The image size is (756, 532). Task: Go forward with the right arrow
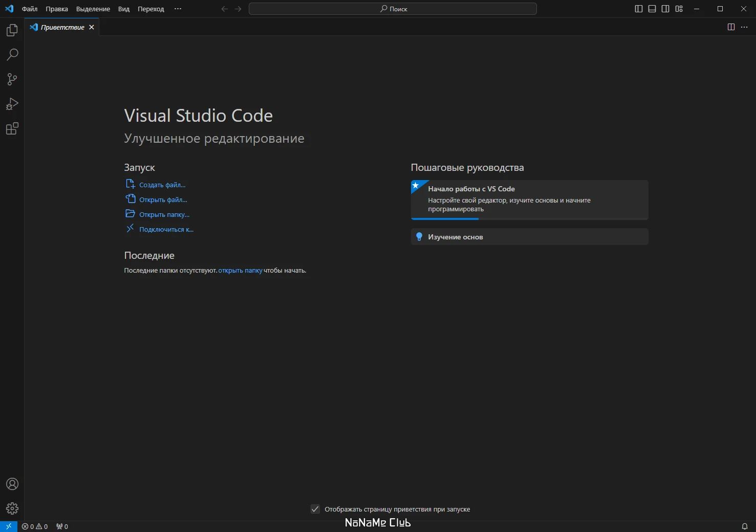click(238, 9)
